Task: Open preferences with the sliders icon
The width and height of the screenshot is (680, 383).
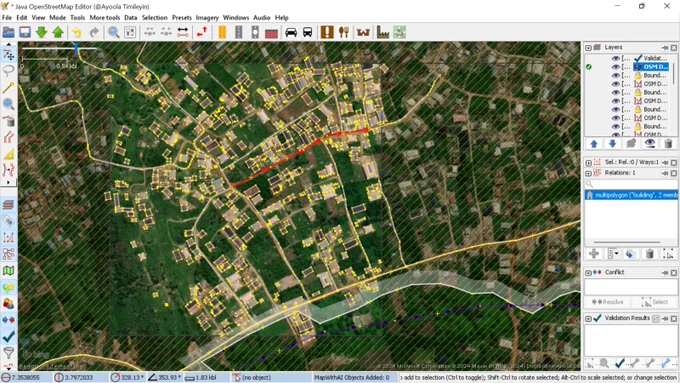Action: click(130, 32)
